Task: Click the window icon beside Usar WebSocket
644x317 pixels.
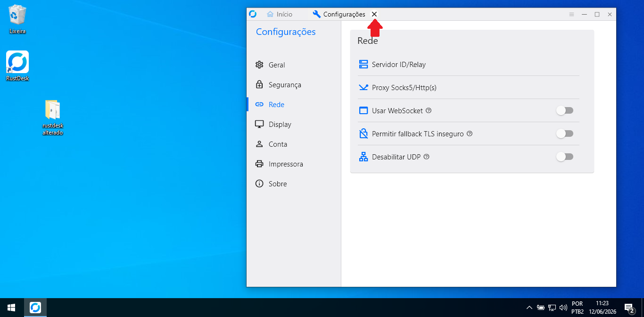Action: click(x=363, y=111)
